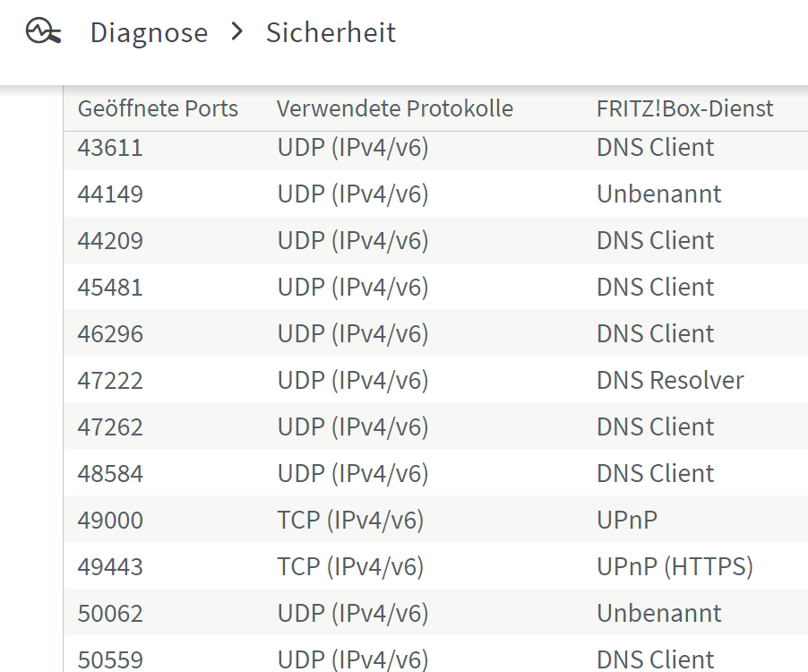
Task: Select the Unbenannt service for port 44149
Action: point(658,194)
